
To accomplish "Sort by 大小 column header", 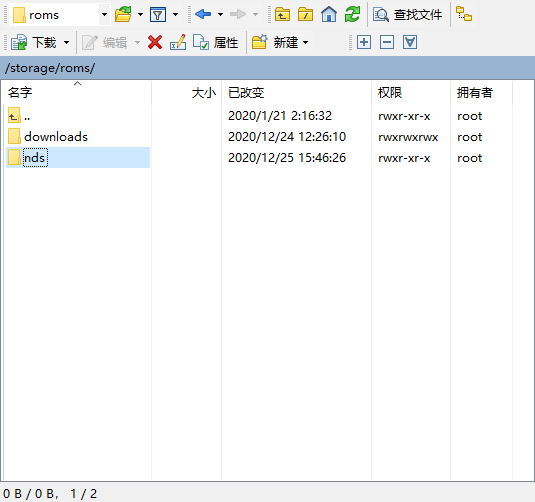I will 187,93.
